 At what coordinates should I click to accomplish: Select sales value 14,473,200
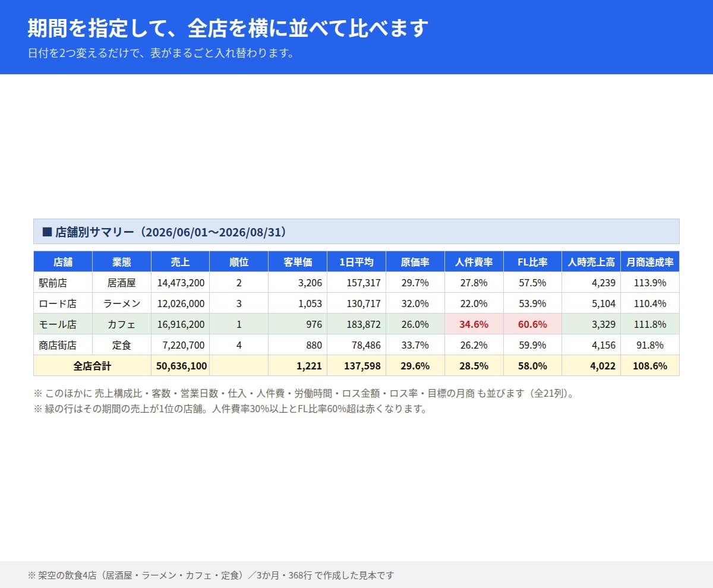(181, 283)
